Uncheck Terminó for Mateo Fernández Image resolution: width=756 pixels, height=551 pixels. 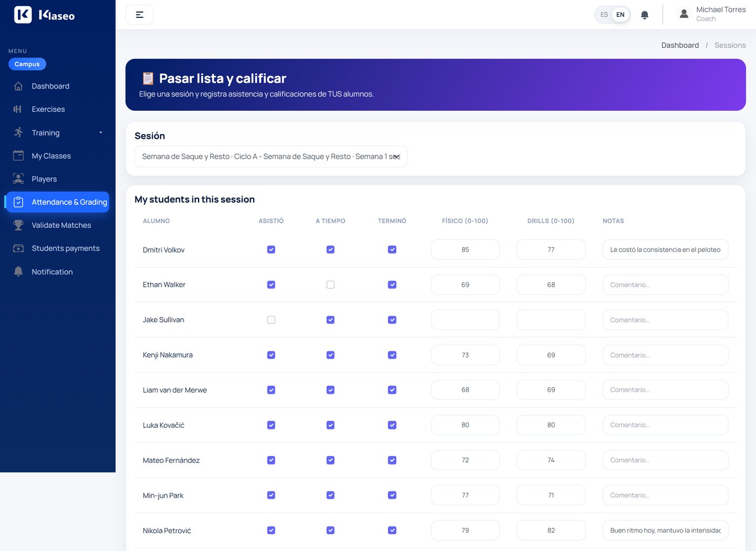tap(392, 460)
